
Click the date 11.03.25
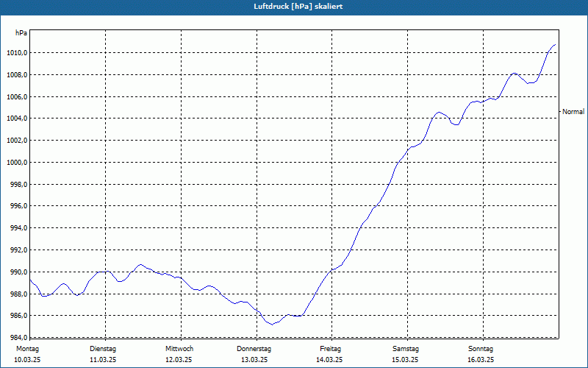pyautogui.click(x=103, y=360)
